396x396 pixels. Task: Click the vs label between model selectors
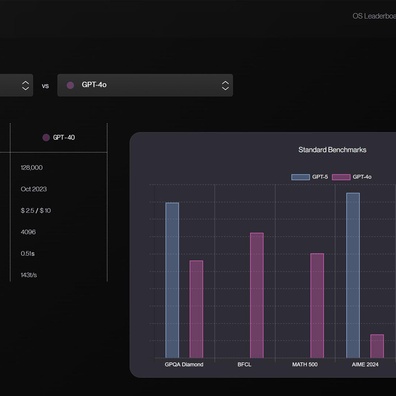[45, 86]
